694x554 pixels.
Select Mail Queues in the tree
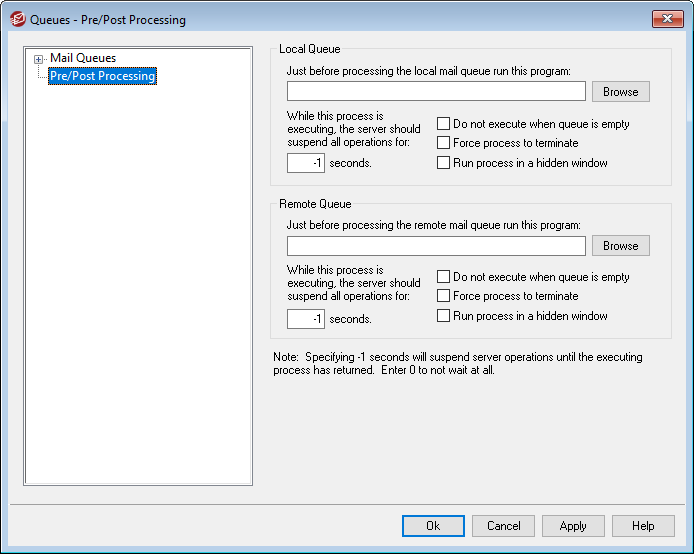[x=83, y=59]
